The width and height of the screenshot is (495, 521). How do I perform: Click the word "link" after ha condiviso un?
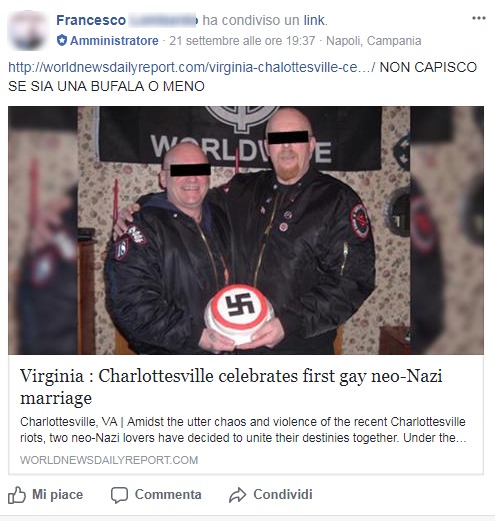coord(313,20)
